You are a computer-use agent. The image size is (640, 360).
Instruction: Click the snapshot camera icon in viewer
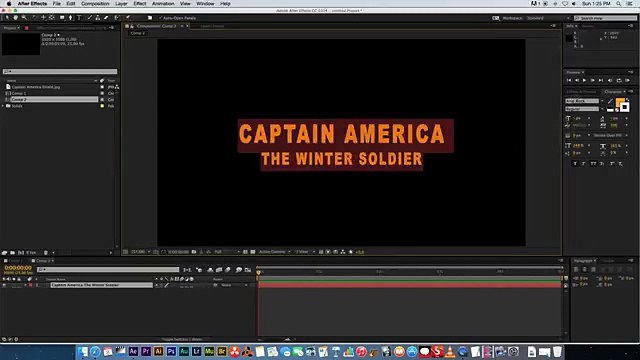tap(194, 252)
